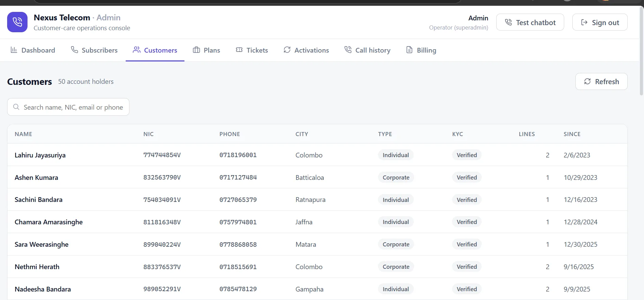Click the Subscribers phone handset icon
Screen dimensions: 644x300
(74, 50)
